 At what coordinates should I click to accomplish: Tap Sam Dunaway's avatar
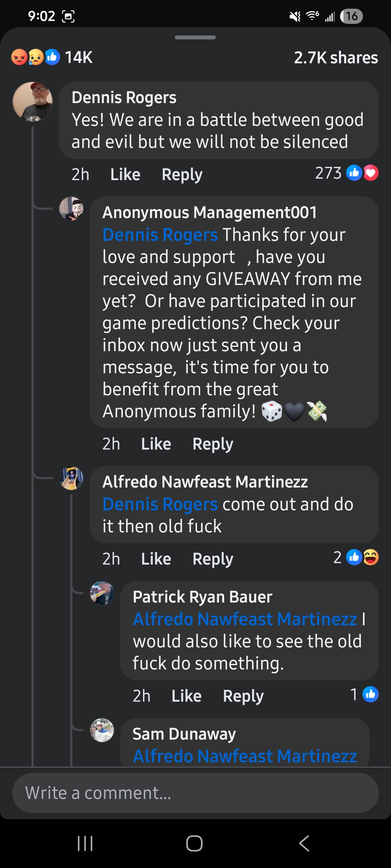point(102,730)
